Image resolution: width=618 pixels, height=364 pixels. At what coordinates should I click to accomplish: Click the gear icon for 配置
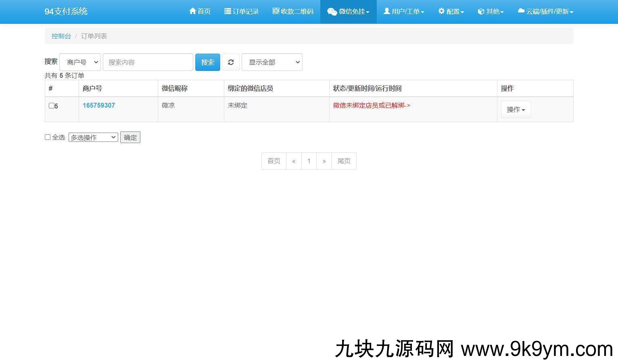pos(441,11)
